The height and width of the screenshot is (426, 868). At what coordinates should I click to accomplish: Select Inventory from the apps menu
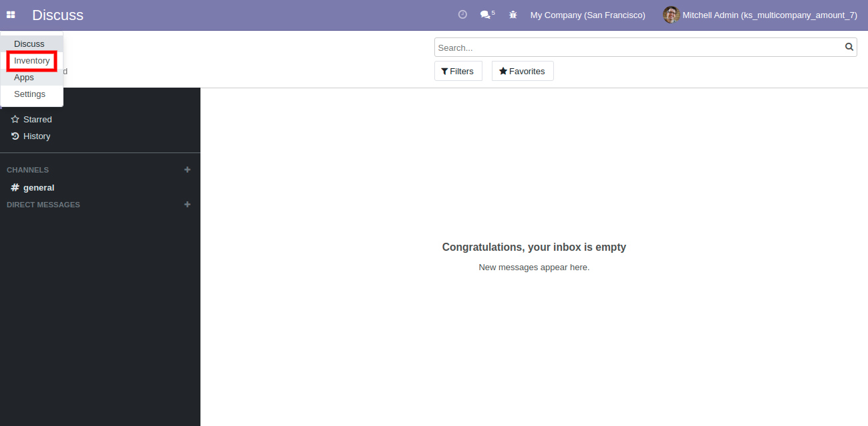[32, 61]
